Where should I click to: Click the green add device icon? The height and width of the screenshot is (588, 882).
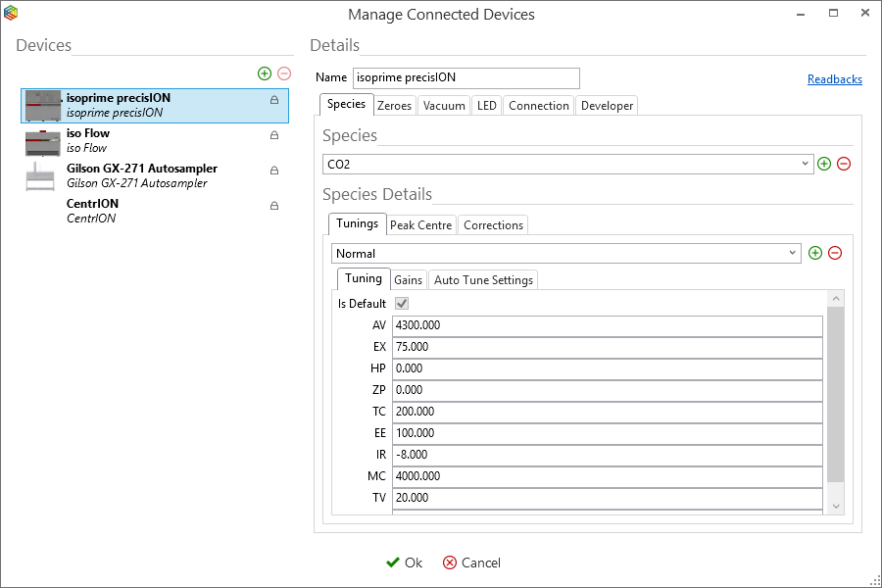265,73
